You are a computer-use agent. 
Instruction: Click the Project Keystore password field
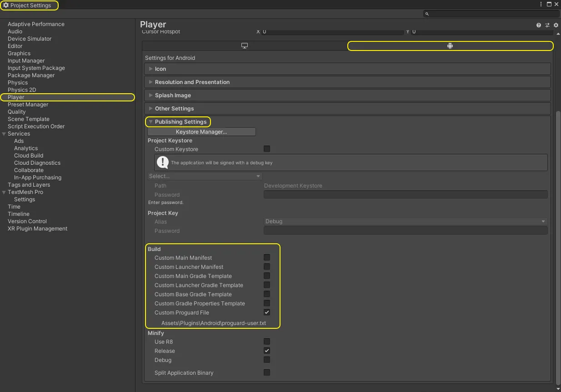pyautogui.click(x=406, y=195)
